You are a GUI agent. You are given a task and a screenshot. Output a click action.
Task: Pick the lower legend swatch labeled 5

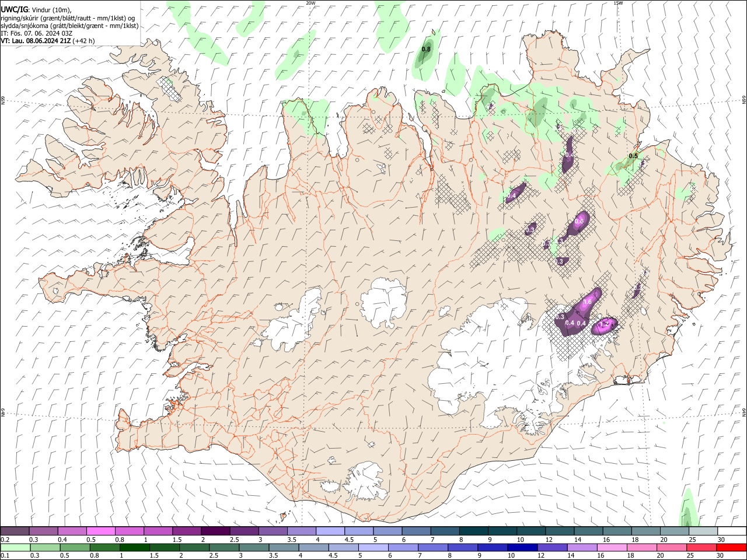[373, 547]
